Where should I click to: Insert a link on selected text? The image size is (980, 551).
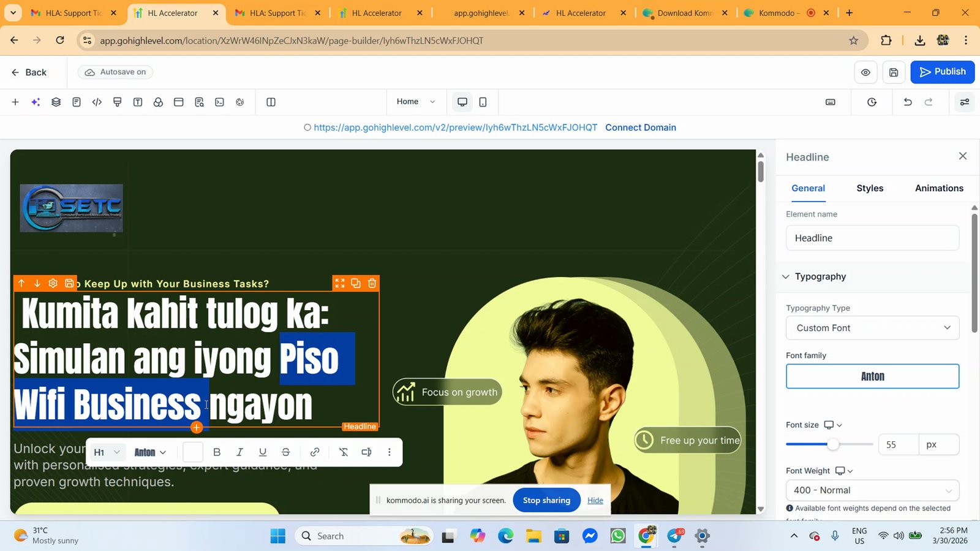(x=315, y=452)
